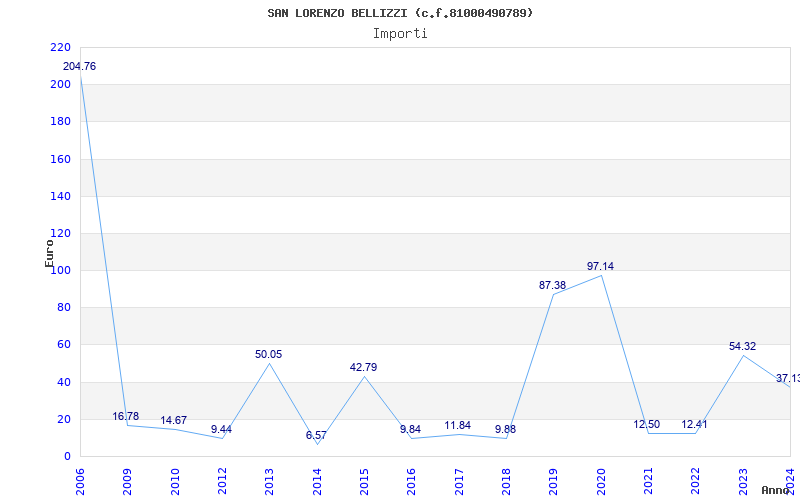
Task: Click the 11.84 data label
Action: pyautogui.click(x=458, y=426)
